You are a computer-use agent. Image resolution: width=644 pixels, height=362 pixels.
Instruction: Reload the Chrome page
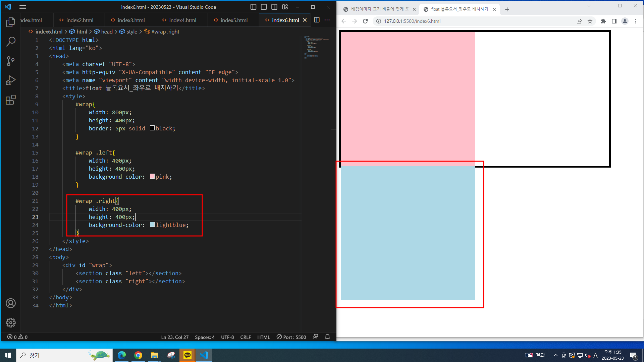(x=365, y=21)
